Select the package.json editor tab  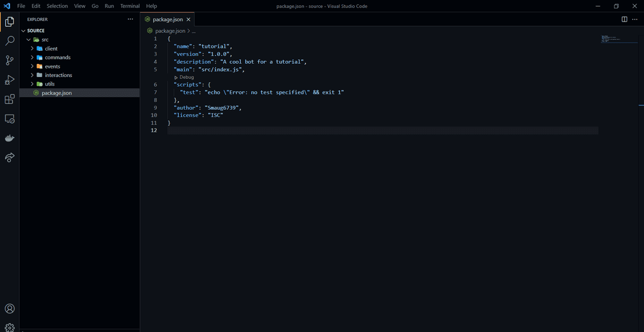click(x=168, y=19)
